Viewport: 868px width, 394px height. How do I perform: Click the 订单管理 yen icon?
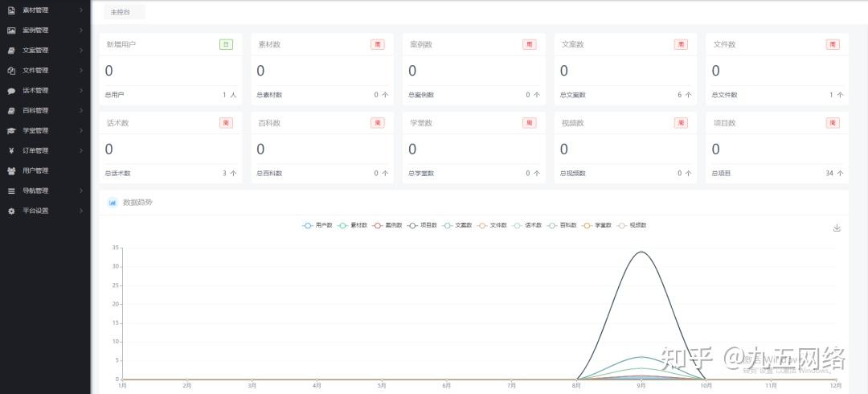[11, 150]
